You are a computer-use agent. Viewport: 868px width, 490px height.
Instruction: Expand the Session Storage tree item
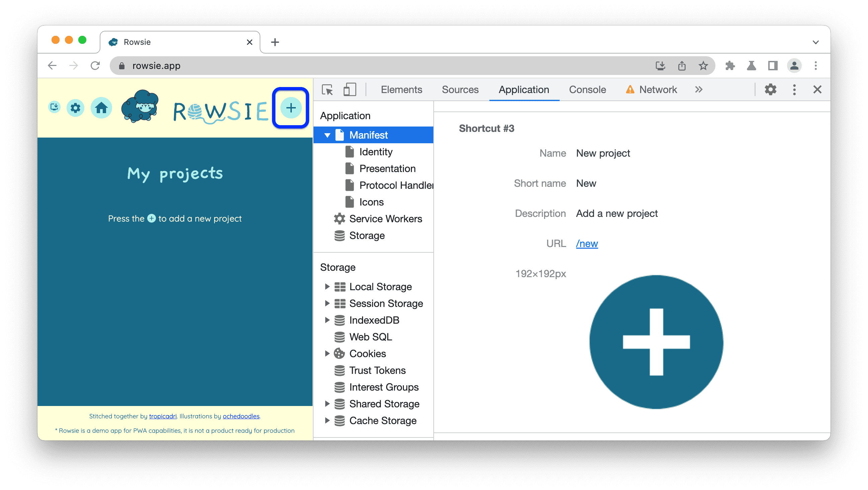point(327,304)
